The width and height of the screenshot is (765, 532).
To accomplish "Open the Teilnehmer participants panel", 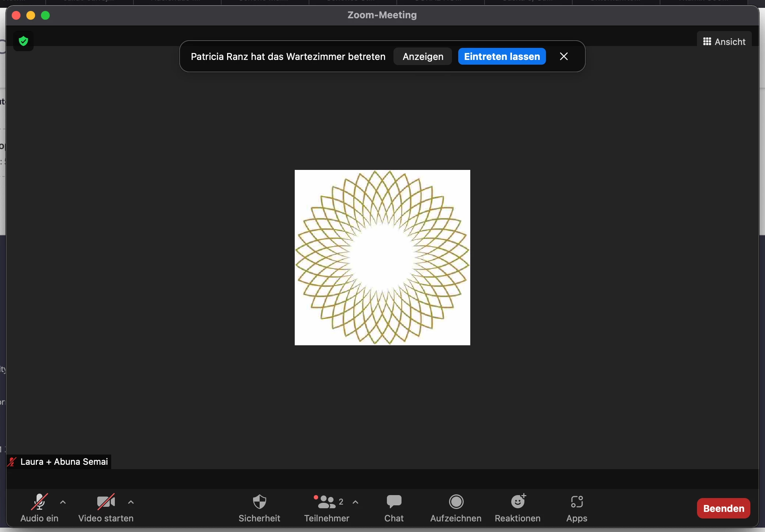I will pyautogui.click(x=326, y=508).
